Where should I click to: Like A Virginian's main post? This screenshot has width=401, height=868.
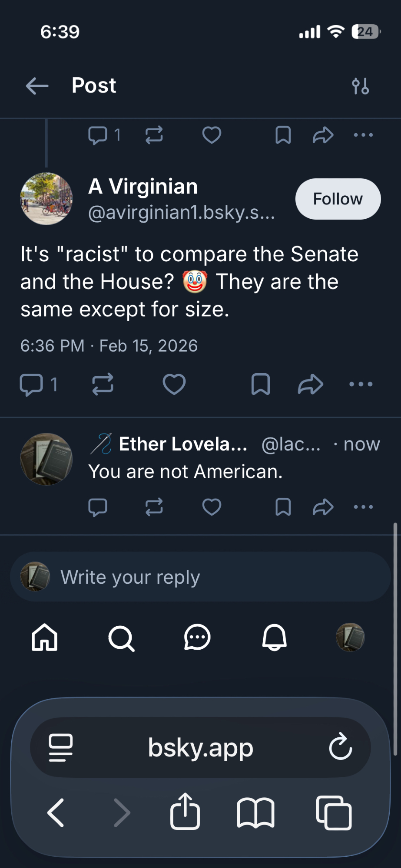[174, 384]
